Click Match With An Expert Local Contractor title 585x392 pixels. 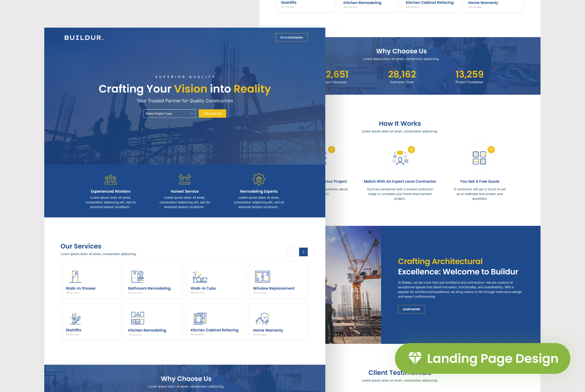pos(400,181)
